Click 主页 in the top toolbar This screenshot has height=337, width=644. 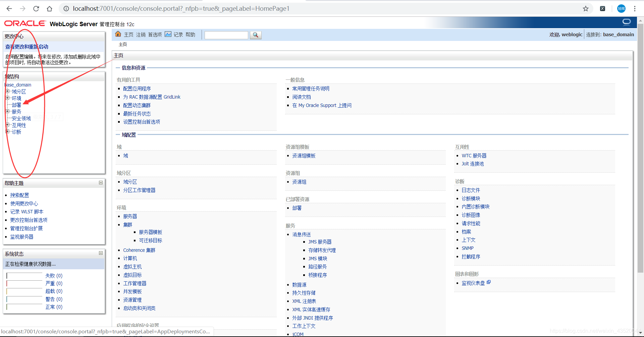[129, 35]
